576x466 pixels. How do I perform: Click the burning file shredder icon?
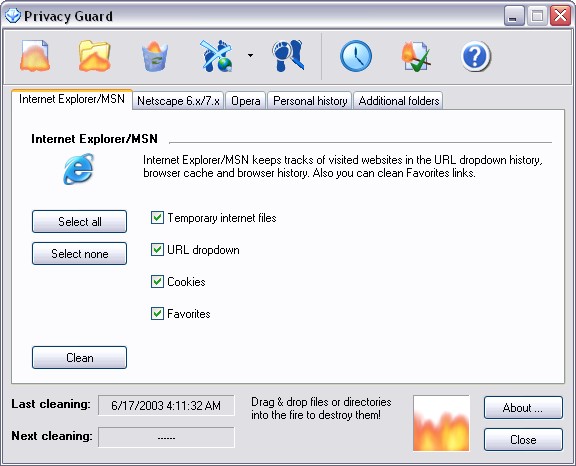pos(35,56)
